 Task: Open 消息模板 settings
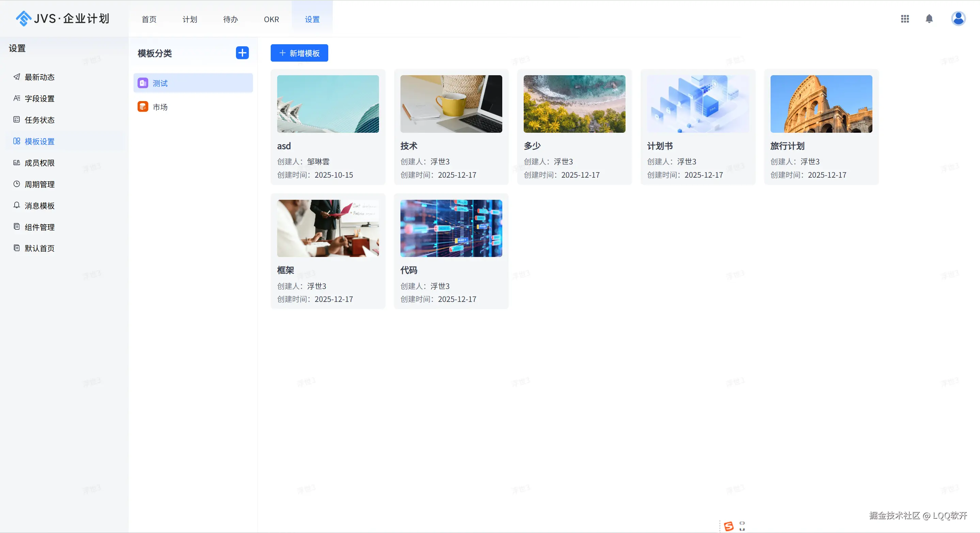pyautogui.click(x=39, y=206)
